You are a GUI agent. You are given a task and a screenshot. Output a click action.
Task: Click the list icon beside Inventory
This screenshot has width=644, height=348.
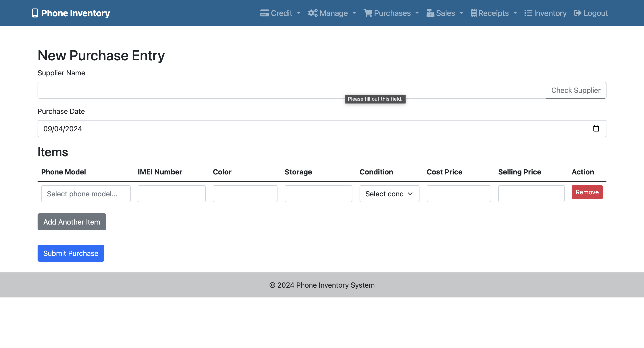coord(528,13)
